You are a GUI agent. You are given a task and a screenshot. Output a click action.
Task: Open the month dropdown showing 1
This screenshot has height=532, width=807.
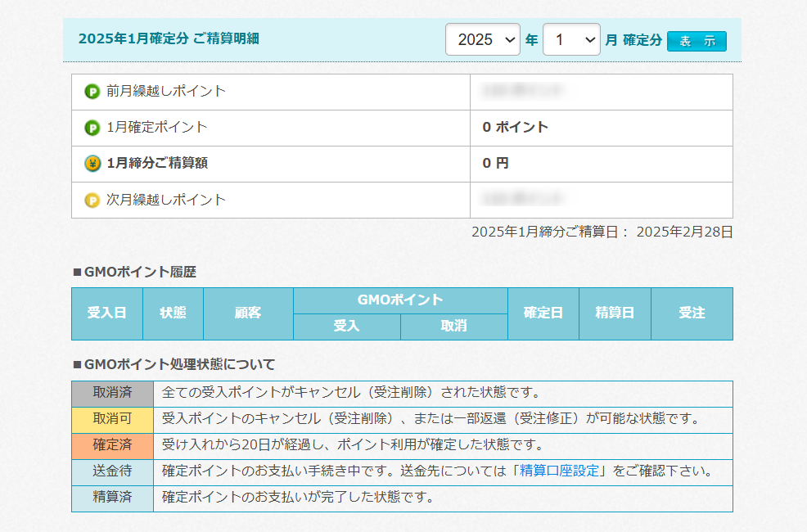coord(570,39)
